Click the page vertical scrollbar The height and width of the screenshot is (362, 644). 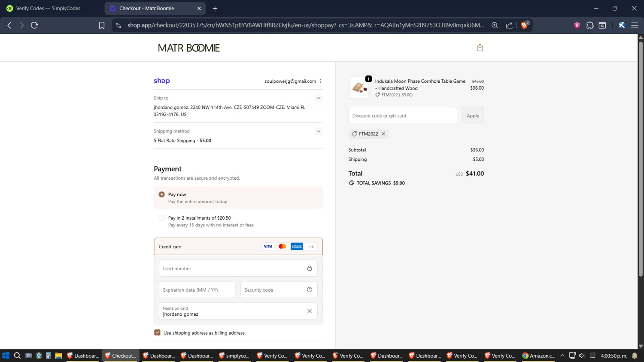coord(641,159)
